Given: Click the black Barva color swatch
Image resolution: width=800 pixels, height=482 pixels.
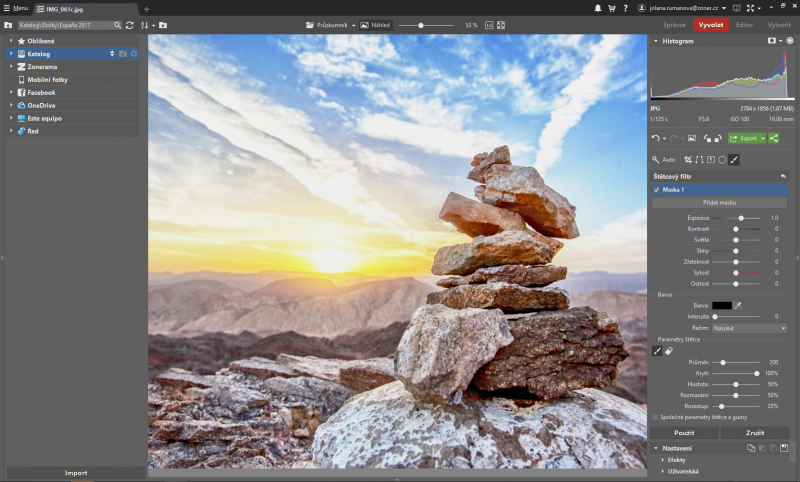Looking at the screenshot, I should tap(721, 305).
